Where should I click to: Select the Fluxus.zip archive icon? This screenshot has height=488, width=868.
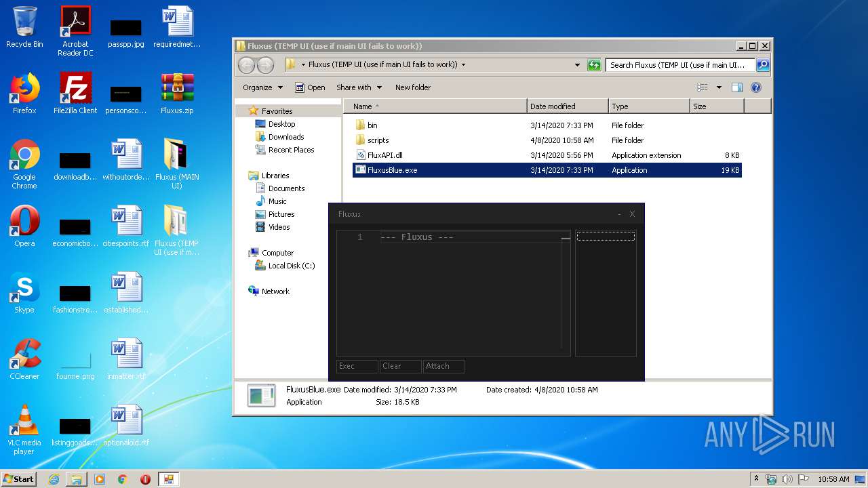click(x=177, y=94)
